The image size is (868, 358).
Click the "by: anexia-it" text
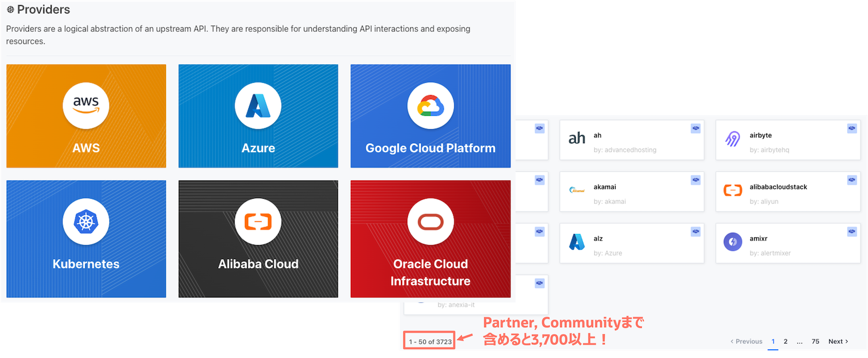[456, 305]
